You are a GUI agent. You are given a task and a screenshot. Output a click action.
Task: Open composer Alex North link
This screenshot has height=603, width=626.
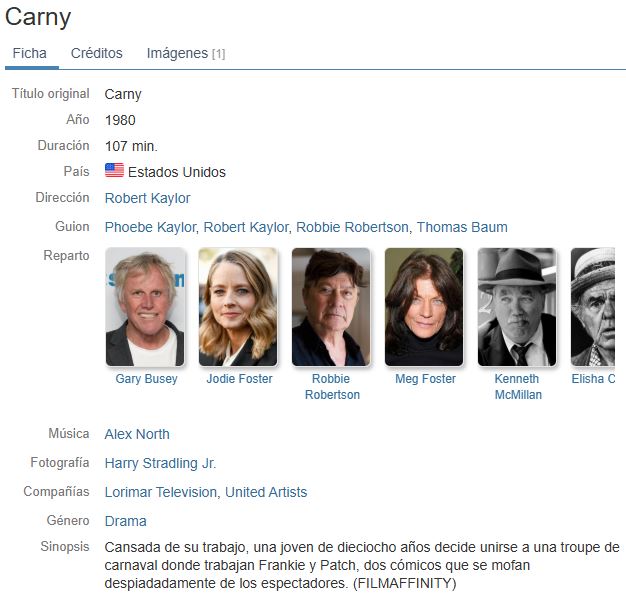[x=137, y=434]
